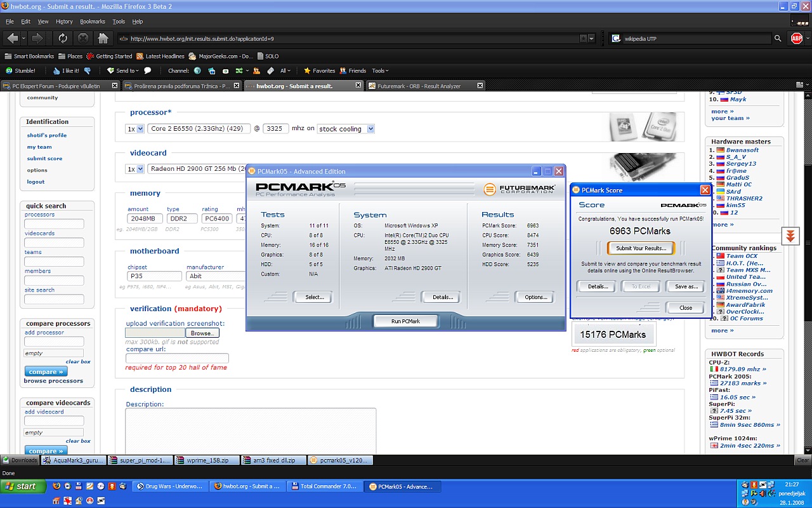Click the chipset P35 input field
The width and height of the screenshot is (812, 508).
point(155,276)
